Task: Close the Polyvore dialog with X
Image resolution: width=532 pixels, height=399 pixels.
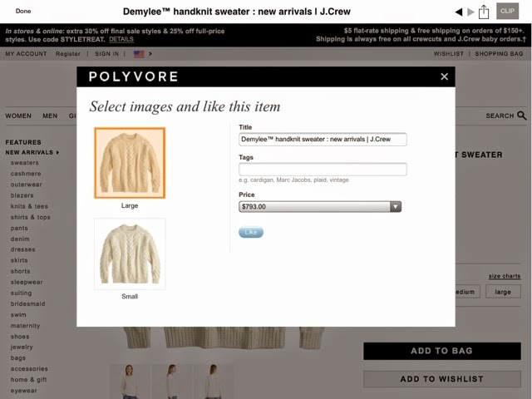Action: tap(444, 76)
